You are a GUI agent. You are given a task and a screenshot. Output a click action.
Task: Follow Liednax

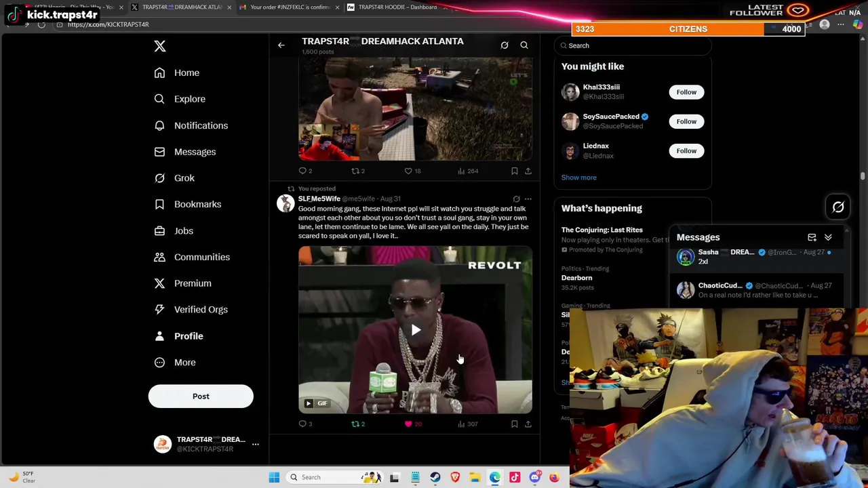point(686,150)
